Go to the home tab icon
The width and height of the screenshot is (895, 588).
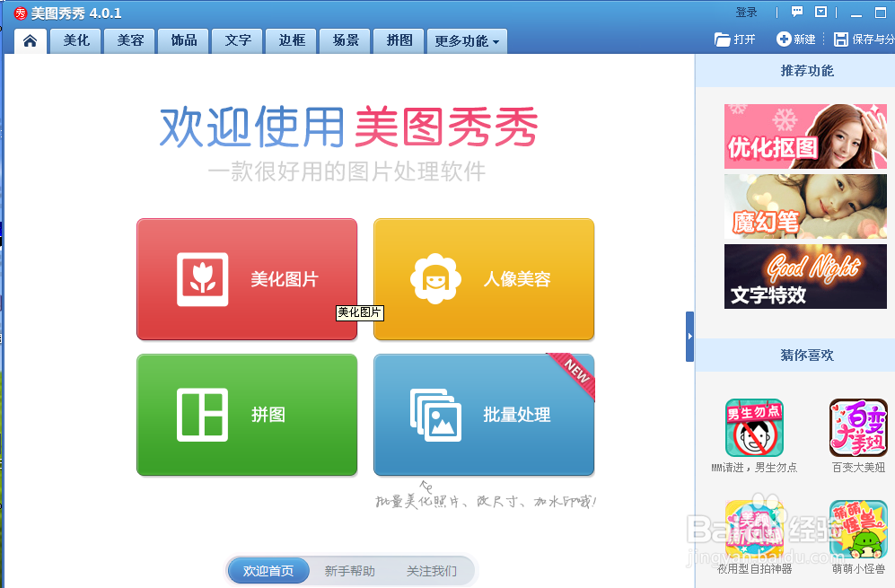[31, 40]
